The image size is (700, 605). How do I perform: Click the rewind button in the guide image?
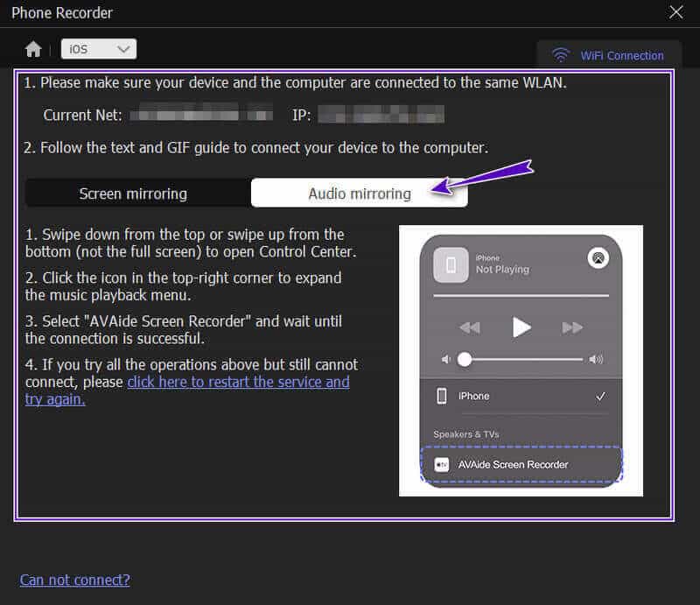coord(470,328)
